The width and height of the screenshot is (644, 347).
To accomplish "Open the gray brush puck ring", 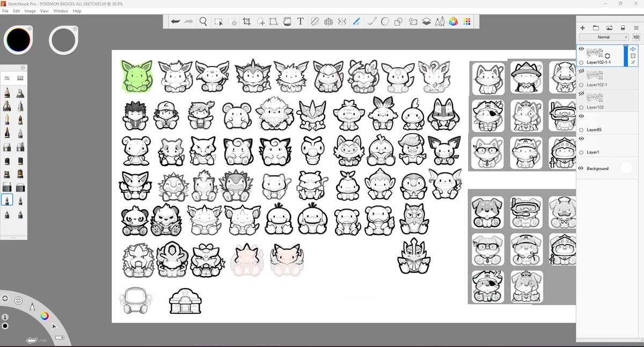I will 63,40.
